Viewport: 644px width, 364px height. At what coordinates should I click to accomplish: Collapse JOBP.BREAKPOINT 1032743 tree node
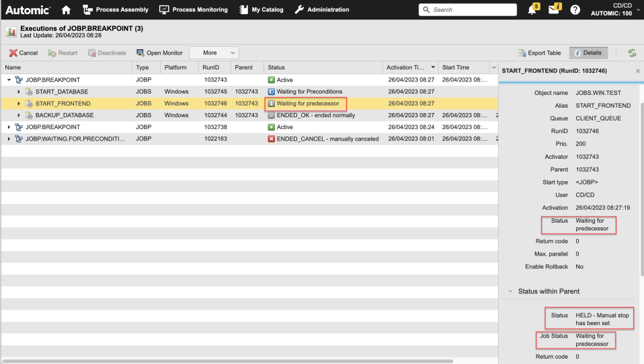click(9, 80)
